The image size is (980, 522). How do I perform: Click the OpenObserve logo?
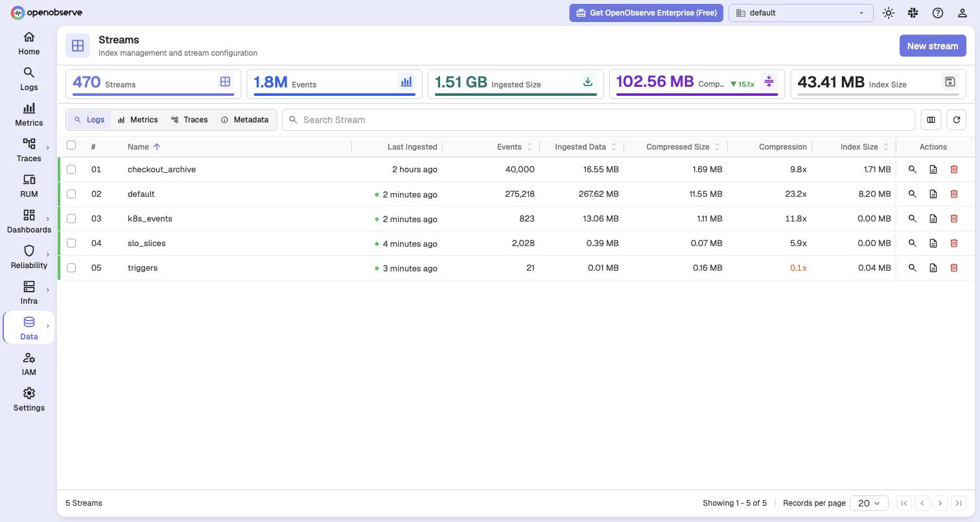point(47,12)
